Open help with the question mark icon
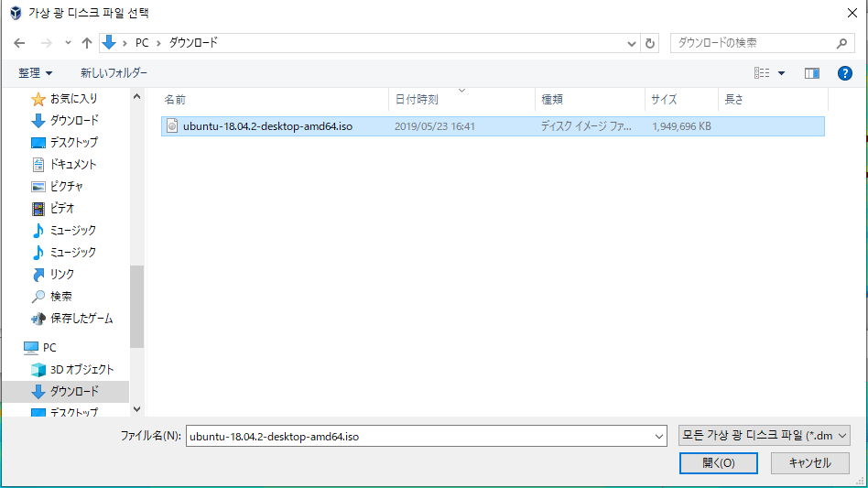 click(x=845, y=73)
